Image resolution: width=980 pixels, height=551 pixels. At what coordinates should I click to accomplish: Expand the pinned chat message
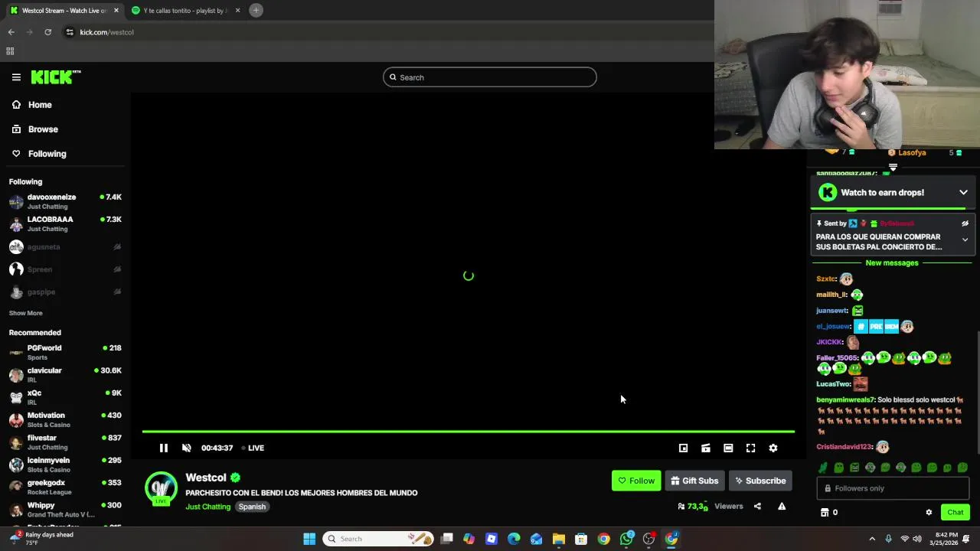tap(965, 240)
